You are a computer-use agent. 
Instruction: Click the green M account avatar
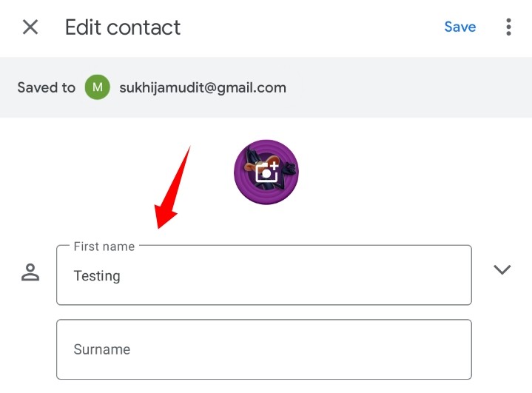click(x=97, y=87)
